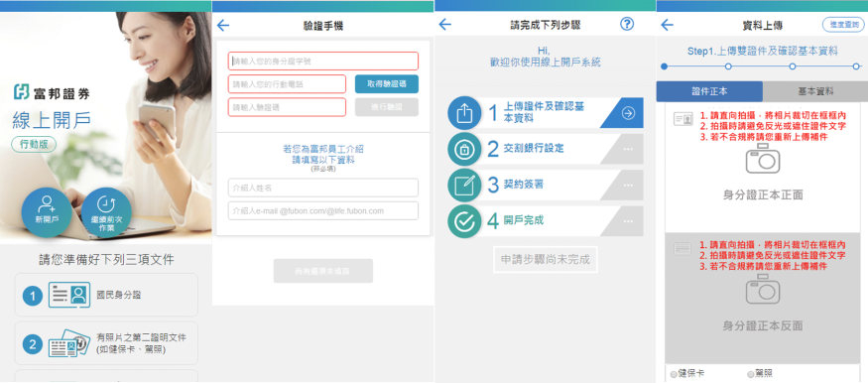Viewport: 868px width, 383px height.
Task: Go back from the 請完成下列步驟 screen
Action: (445, 25)
